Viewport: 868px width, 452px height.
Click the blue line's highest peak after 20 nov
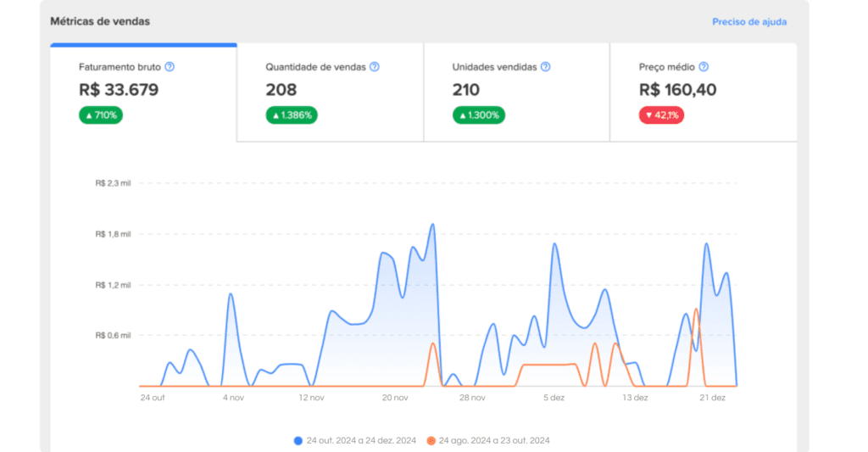(x=433, y=225)
